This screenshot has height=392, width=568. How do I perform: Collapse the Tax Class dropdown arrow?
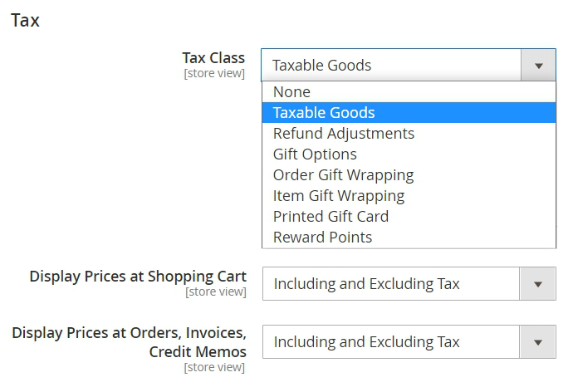coord(538,66)
